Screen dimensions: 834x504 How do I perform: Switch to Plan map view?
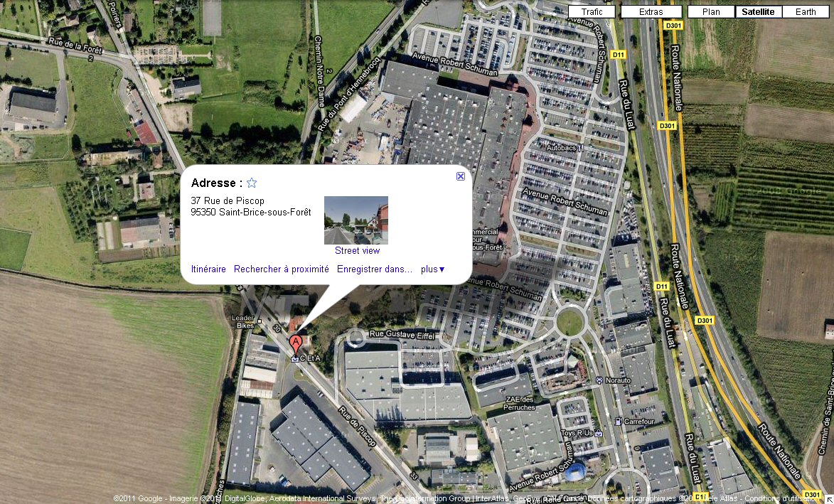tap(711, 11)
